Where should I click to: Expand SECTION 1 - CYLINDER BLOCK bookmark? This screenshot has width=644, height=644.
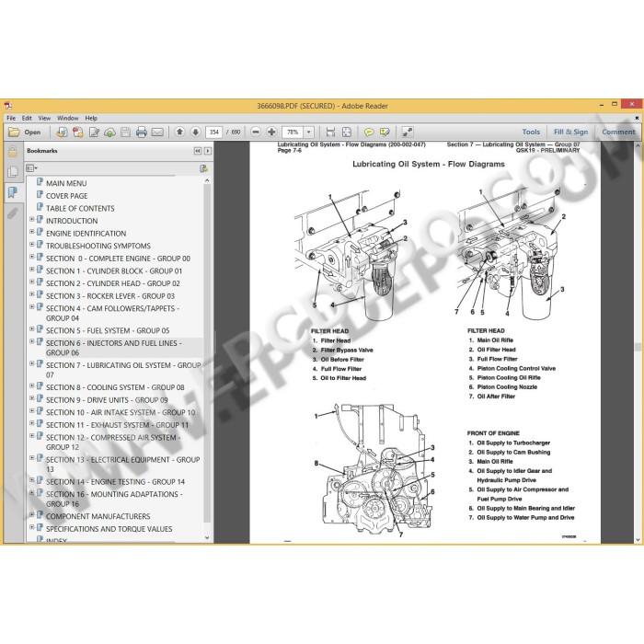pyautogui.click(x=32, y=270)
